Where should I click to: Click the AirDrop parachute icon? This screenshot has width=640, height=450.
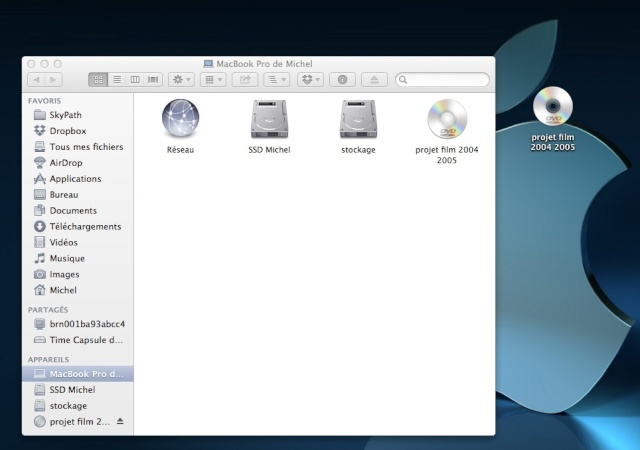click(40, 163)
